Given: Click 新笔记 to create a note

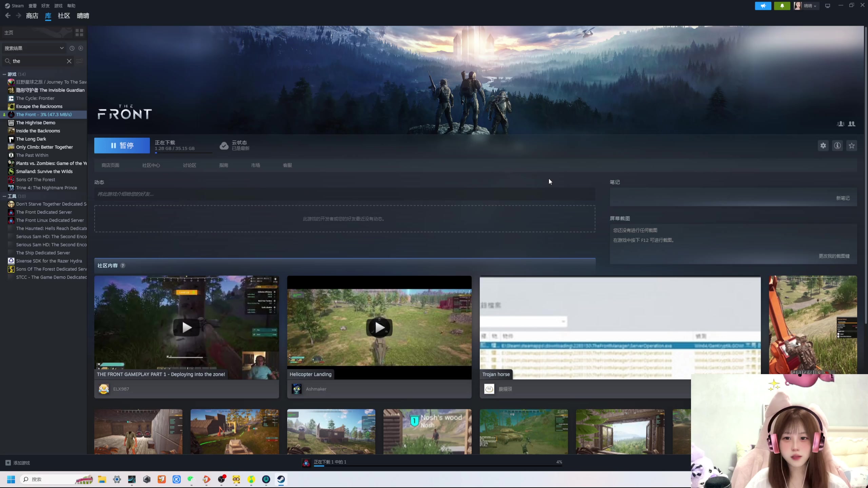Looking at the screenshot, I should pyautogui.click(x=843, y=198).
